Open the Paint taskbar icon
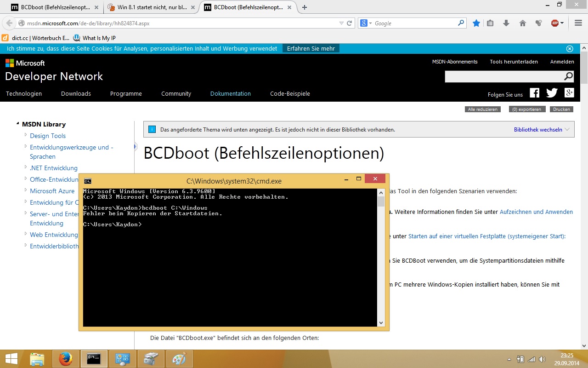 (x=179, y=359)
